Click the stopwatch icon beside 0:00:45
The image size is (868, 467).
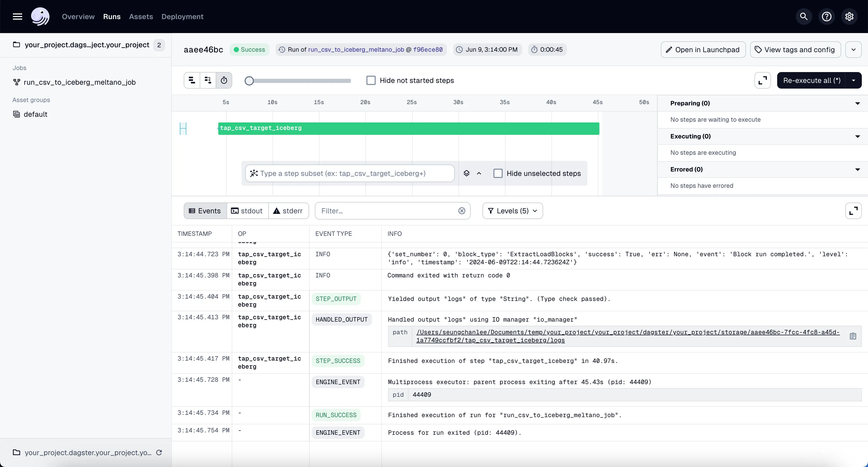(534, 50)
